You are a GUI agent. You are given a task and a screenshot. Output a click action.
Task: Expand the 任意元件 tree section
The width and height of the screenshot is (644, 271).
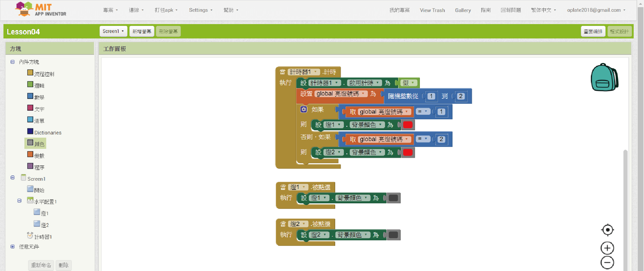click(x=13, y=247)
